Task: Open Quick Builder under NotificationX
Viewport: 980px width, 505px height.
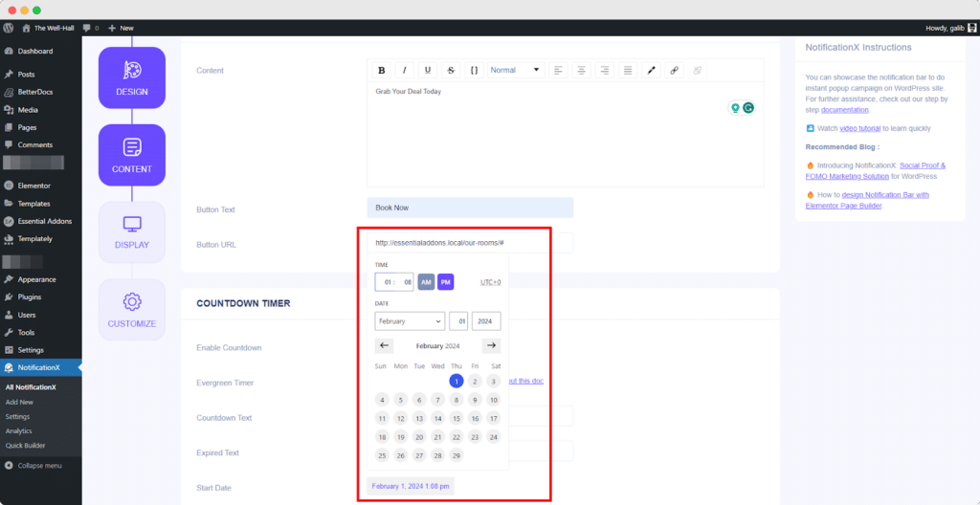Action: (25, 446)
